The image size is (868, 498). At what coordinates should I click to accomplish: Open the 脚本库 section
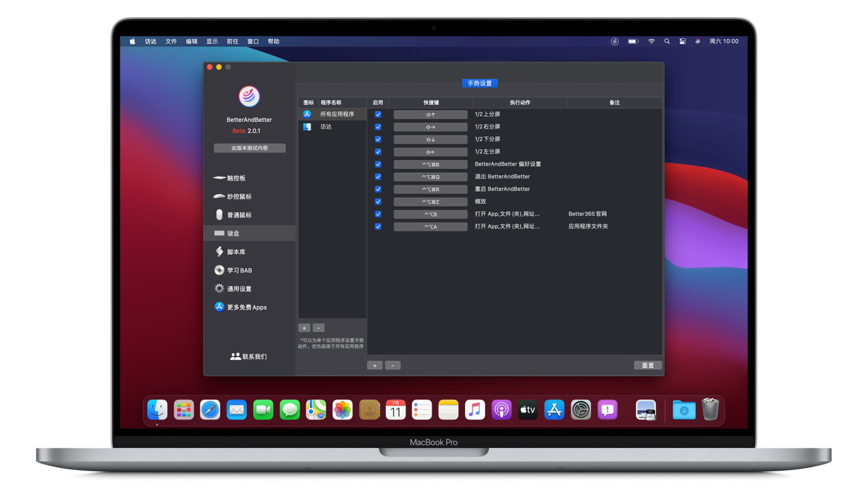click(235, 251)
